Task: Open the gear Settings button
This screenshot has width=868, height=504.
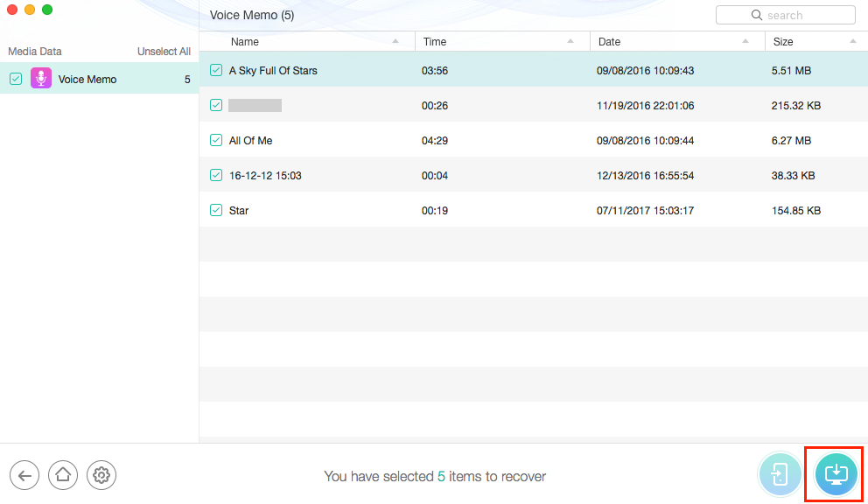Action: [x=101, y=475]
